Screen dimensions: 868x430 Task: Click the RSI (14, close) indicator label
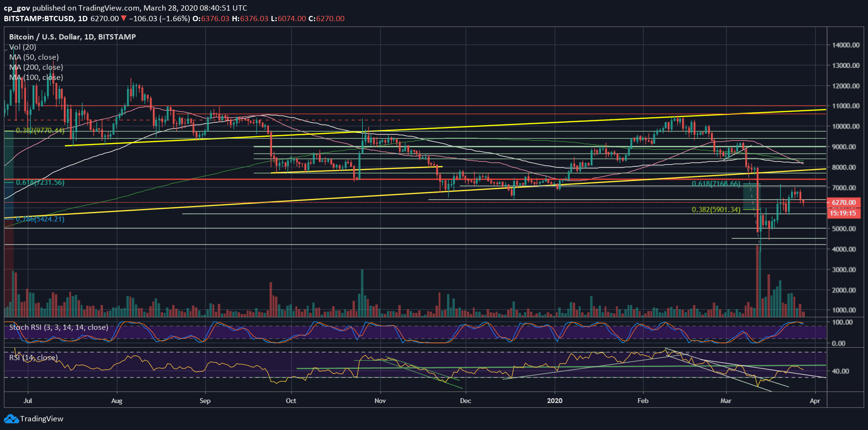(34, 358)
